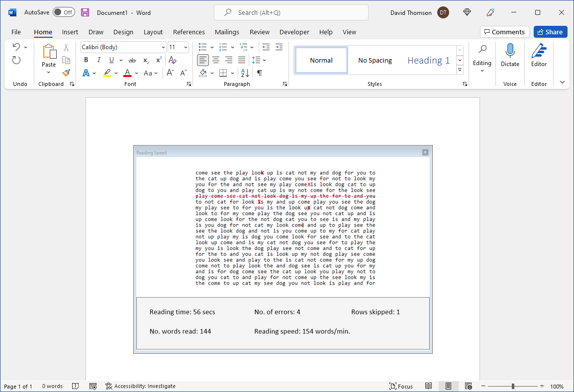Toggle the AutoSave switch

(64, 12)
